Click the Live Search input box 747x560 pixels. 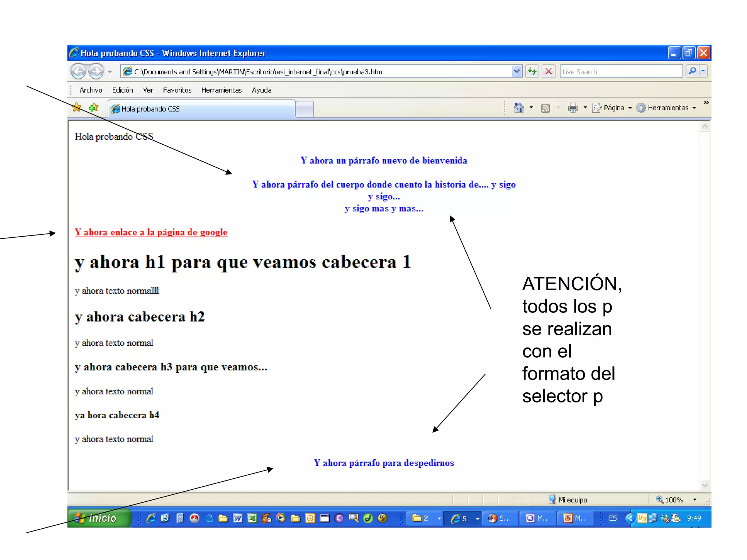click(x=621, y=71)
